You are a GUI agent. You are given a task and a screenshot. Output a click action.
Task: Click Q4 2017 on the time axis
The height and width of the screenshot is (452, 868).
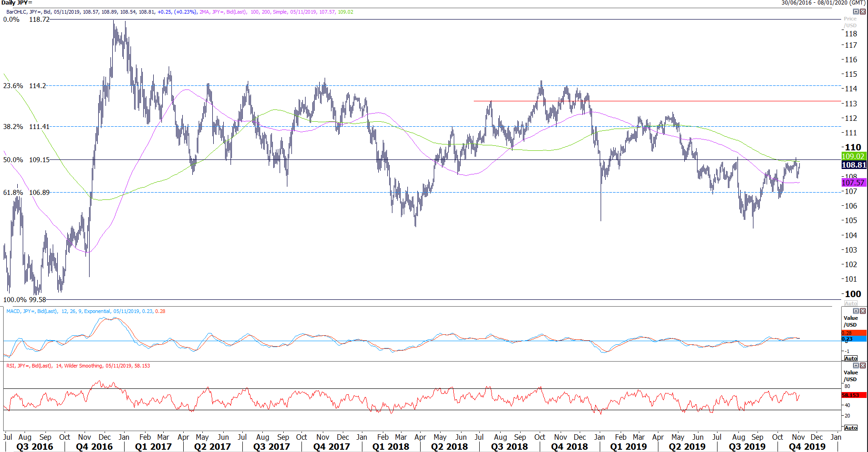click(x=331, y=447)
